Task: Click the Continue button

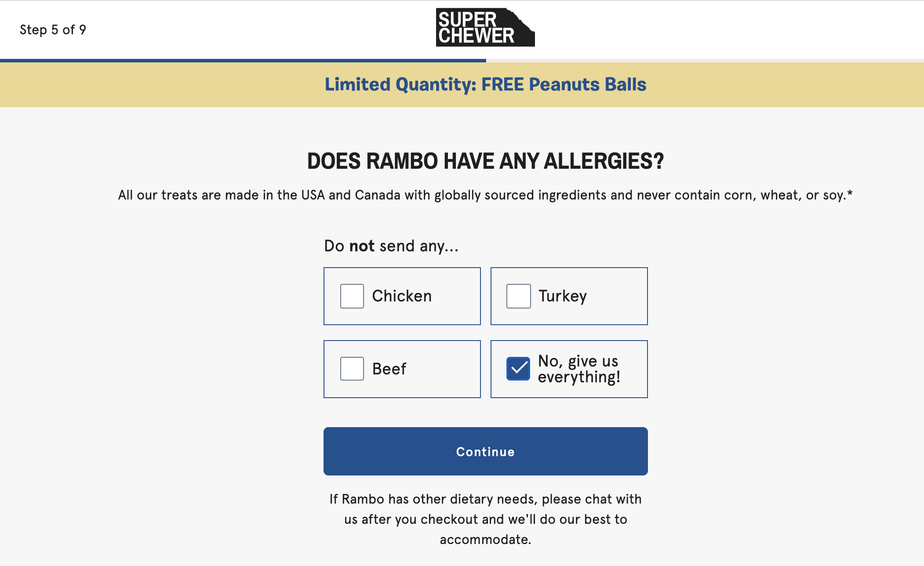Action: [x=485, y=451]
